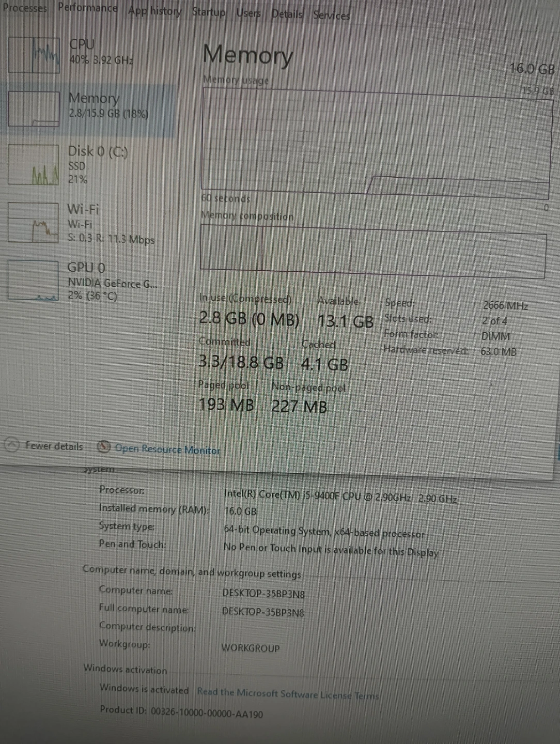This screenshot has width=560, height=744.
Task: Click the 'S: 0.3 R: 11.3 Mbps' Wi-Fi value
Action: (111, 239)
